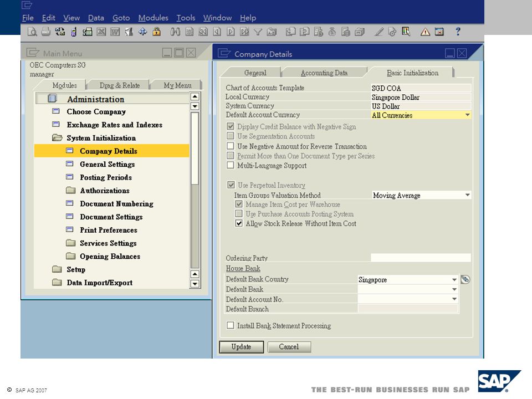This screenshot has width=532, height=399.
Task: Check Use Segmentation Accounts
Action: pyautogui.click(x=231, y=136)
